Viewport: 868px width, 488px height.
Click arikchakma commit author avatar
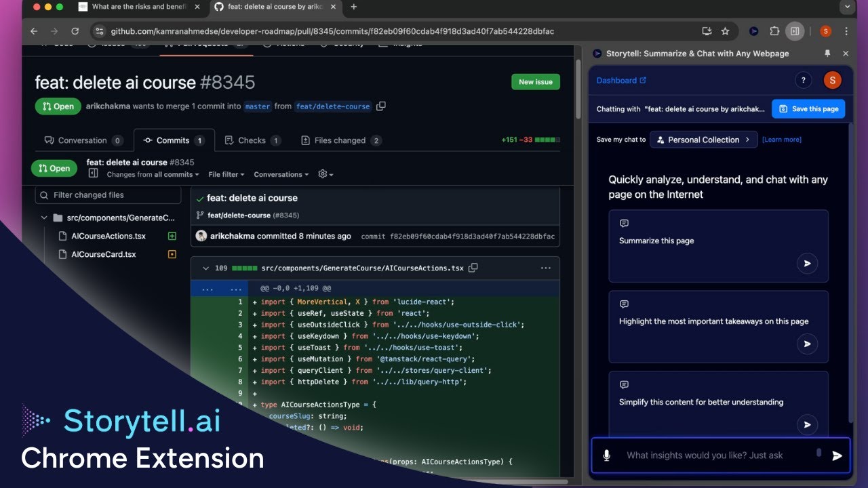tap(201, 236)
